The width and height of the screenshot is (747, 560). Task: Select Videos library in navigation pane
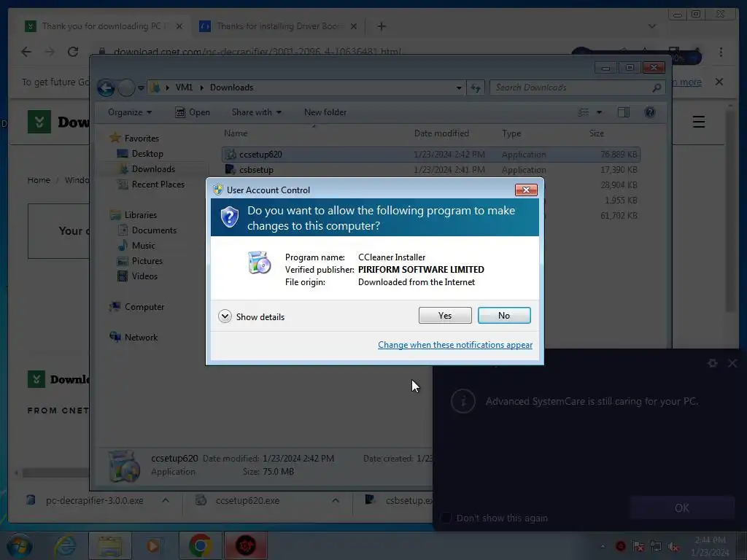(138, 276)
